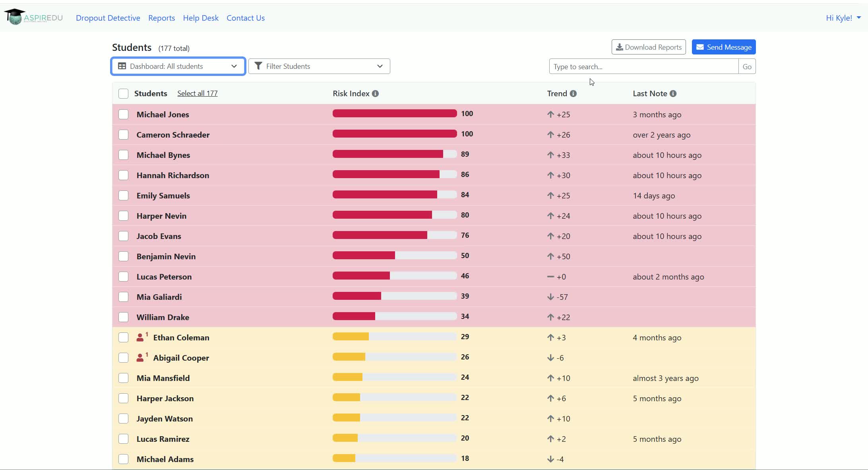This screenshot has height=470, width=868.
Task: Click Ethan Coleman's "4 months ago" note
Action: [657, 338]
